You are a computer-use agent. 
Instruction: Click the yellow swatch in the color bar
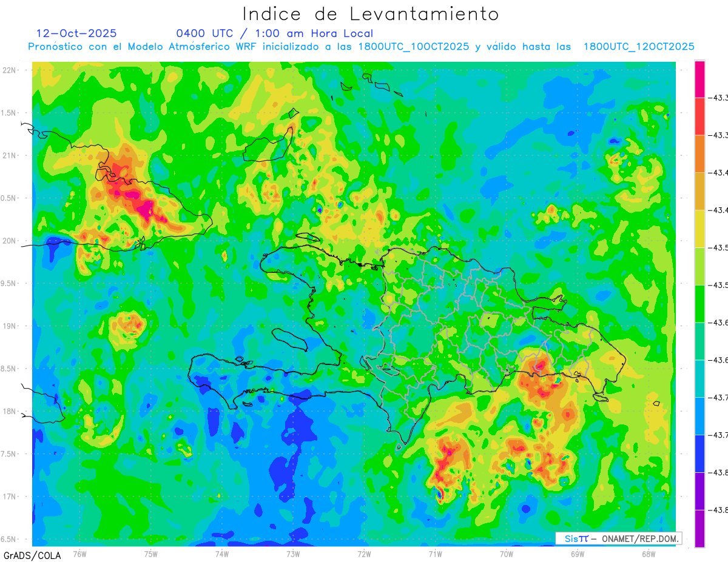699,229
